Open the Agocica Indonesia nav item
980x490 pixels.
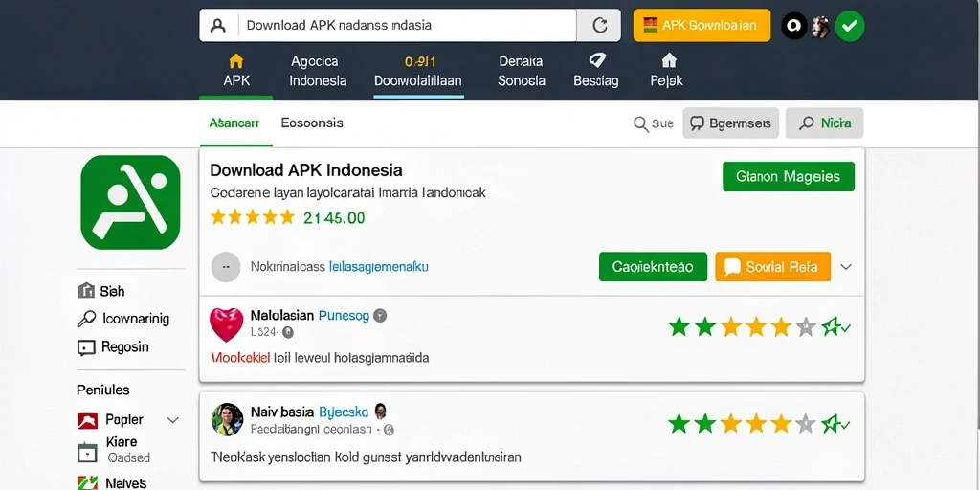318,71
